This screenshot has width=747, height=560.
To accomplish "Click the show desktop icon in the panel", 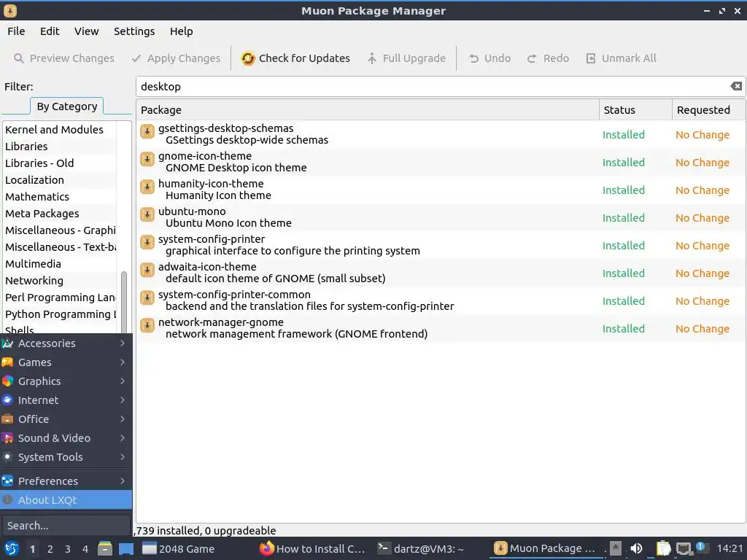I will 126,548.
